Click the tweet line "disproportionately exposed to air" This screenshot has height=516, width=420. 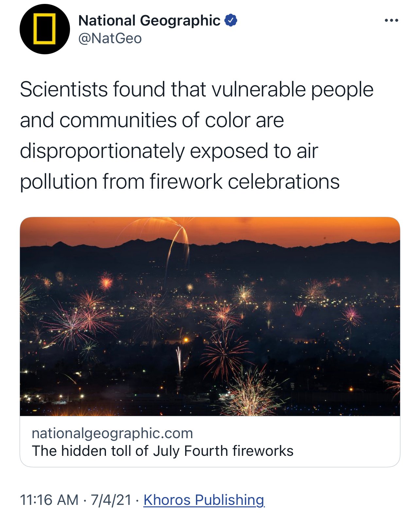(x=169, y=151)
